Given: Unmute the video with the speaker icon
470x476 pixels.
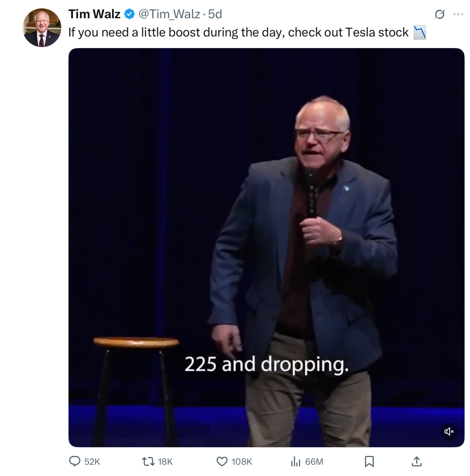Looking at the screenshot, I should point(448,432).
